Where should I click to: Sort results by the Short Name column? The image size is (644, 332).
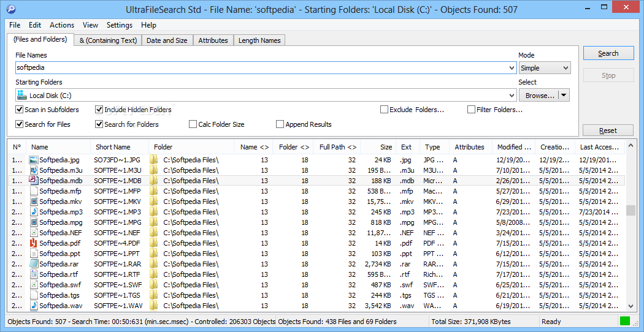tap(120, 147)
